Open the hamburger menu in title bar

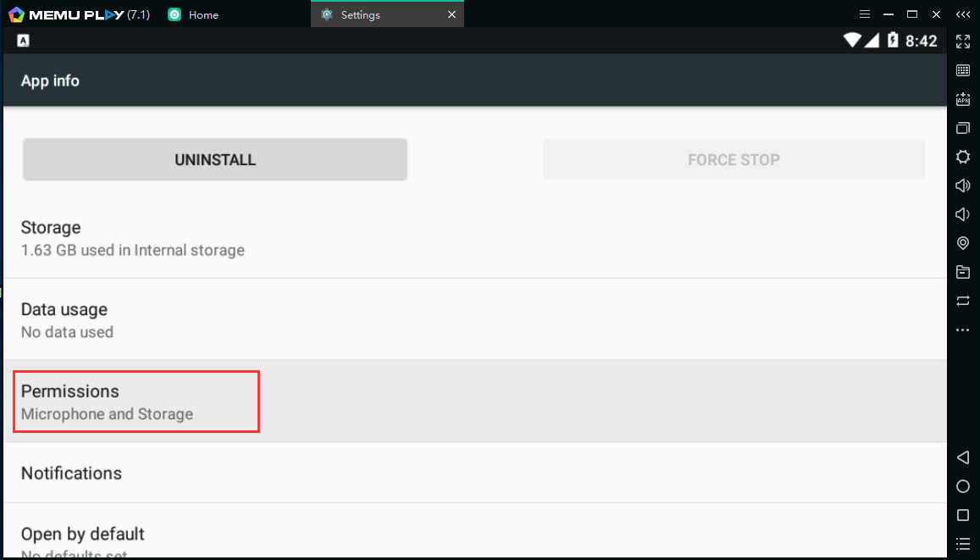(x=865, y=14)
